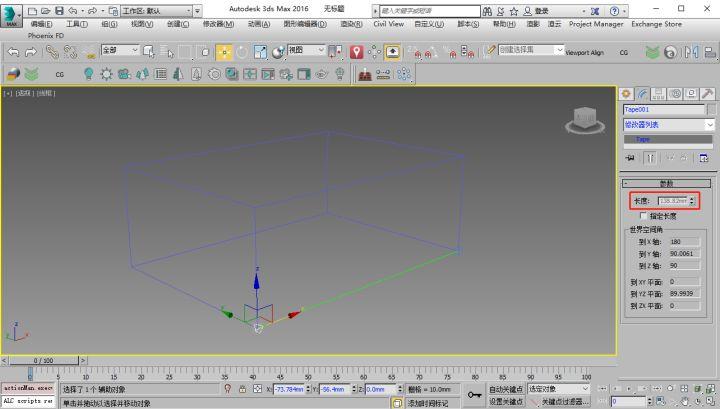
Task: Collapse the 参数 rollout header
Action: [x=667, y=184]
